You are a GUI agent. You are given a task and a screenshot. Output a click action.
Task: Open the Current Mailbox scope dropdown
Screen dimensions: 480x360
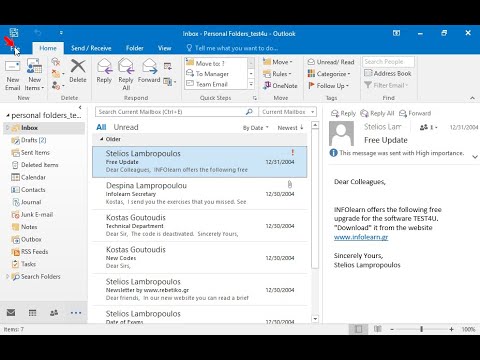click(288, 112)
